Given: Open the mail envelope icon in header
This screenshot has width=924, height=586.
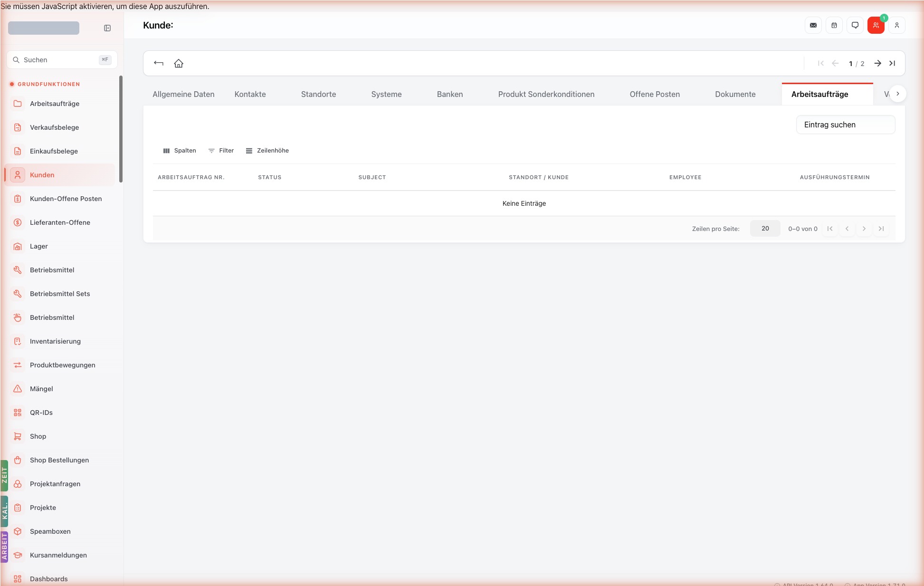Looking at the screenshot, I should (x=813, y=25).
